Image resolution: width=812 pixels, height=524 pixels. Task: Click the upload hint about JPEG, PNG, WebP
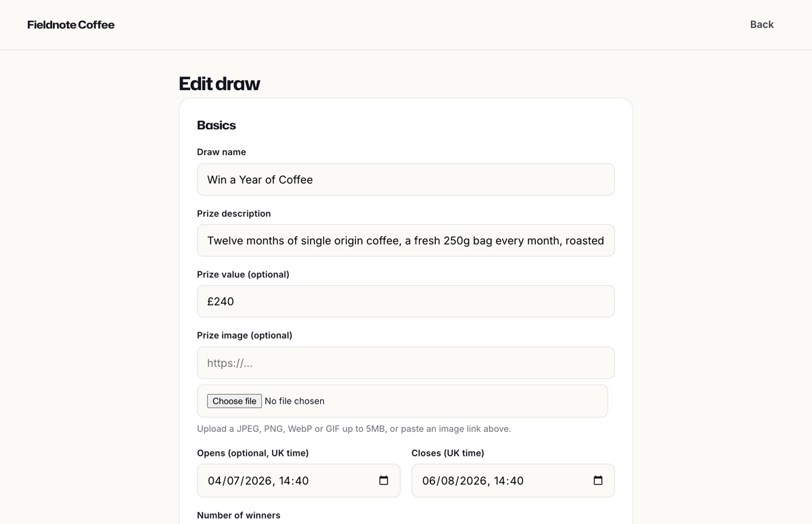354,429
